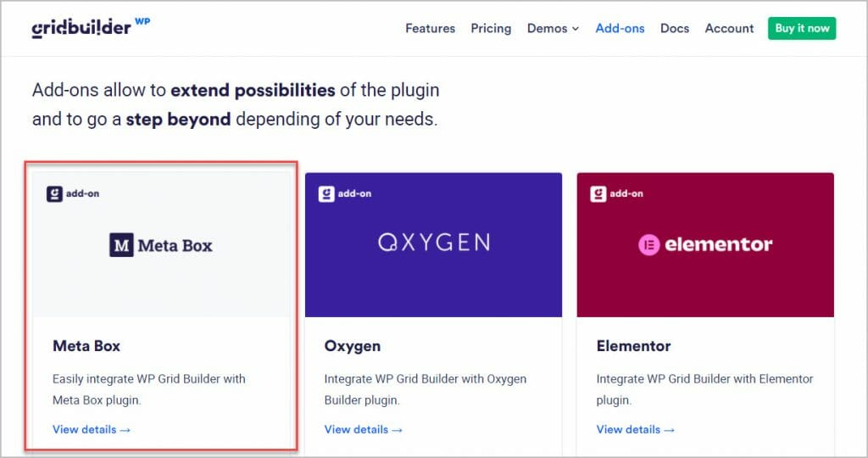Click the Elementor plugin description text
Image resolution: width=868 pixels, height=458 pixels.
point(704,389)
